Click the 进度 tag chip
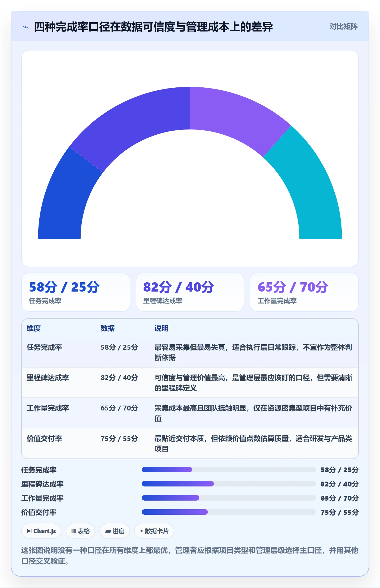 (x=115, y=531)
